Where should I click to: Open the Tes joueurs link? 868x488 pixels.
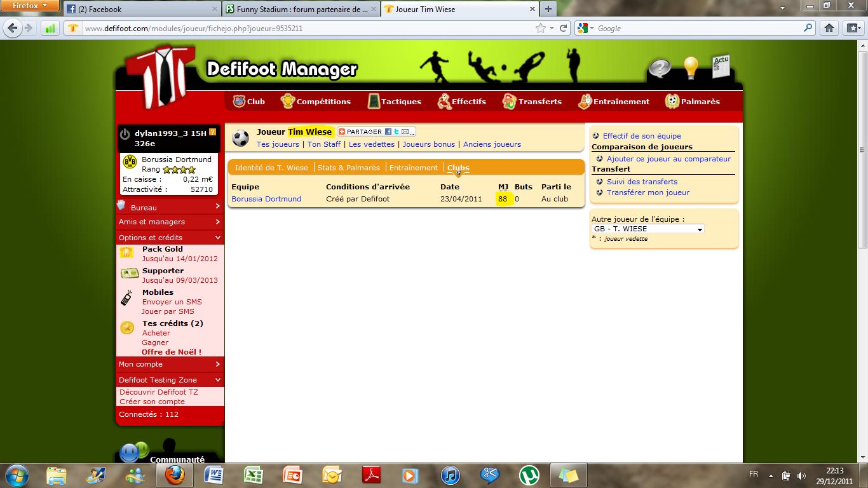click(278, 144)
